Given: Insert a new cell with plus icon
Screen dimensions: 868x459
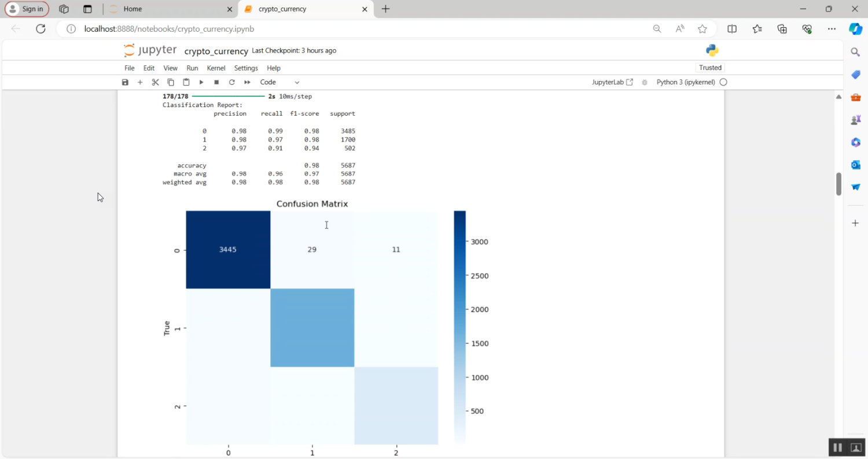Looking at the screenshot, I should pos(140,82).
